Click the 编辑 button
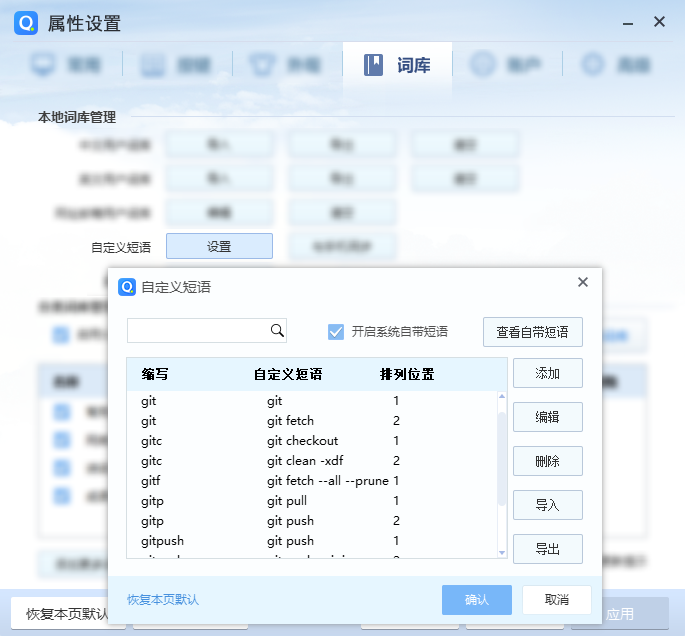 tap(547, 417)
